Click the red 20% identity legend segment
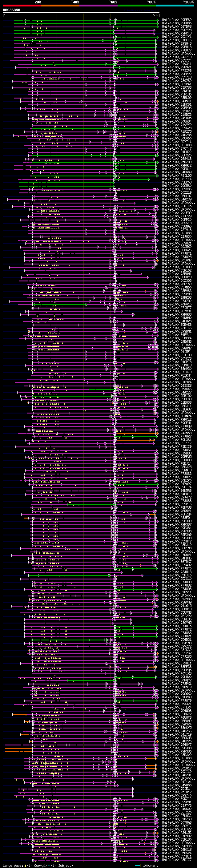Image resolution: width=197 pixels, height=868 pixels. click(22, 6)
